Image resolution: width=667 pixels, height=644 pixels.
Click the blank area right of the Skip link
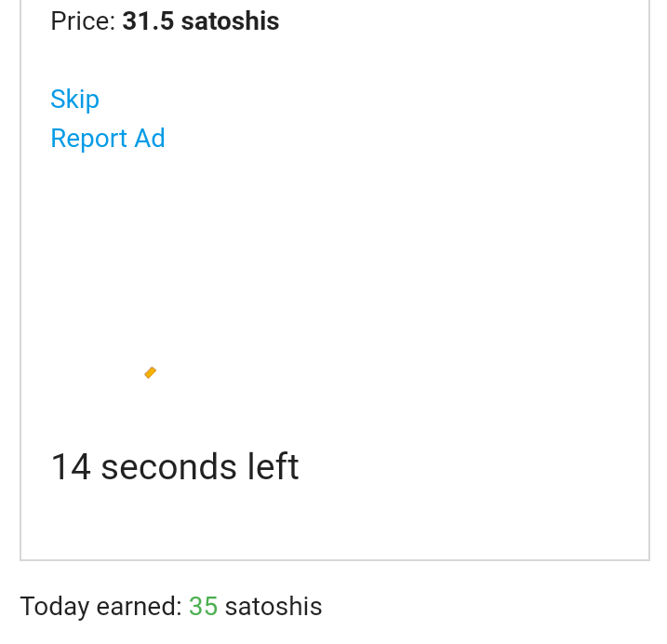pyautogui.click(x=372, y=100)
